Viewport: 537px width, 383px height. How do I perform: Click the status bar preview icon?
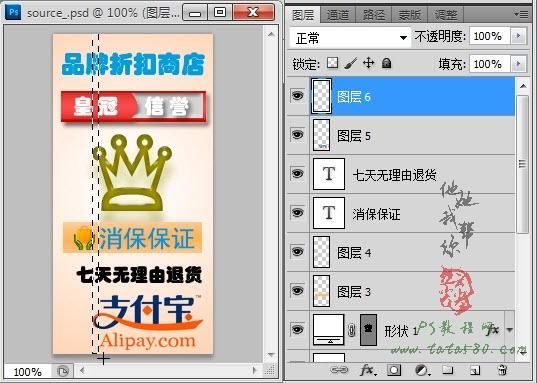click(x=62, y=371)
